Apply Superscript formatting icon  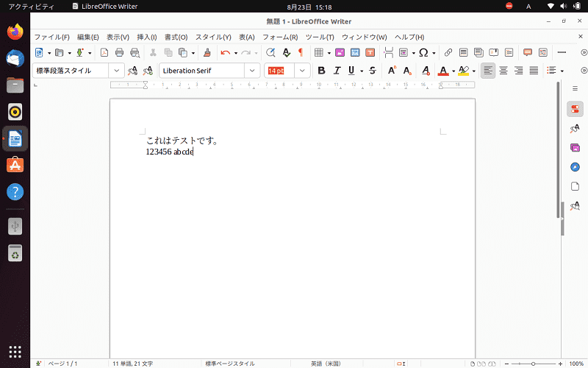[x=392, y=71]
